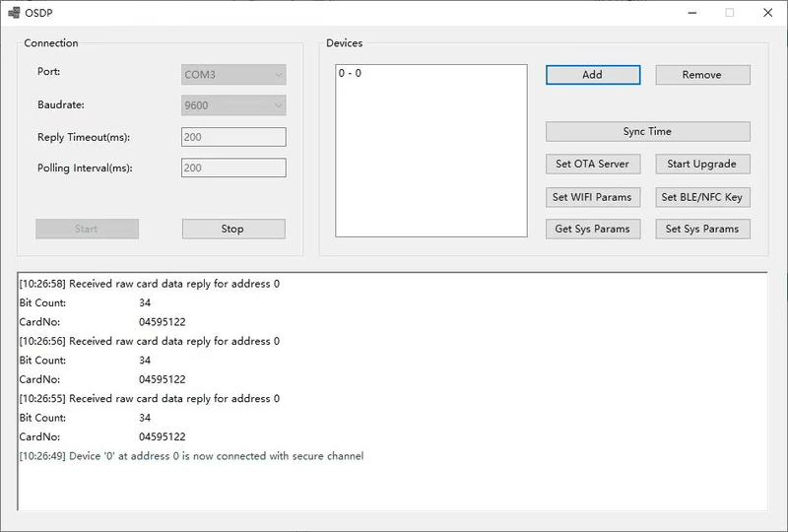Open the Port COM3 dropdown

pyautogui.click(x=233, y=75)
